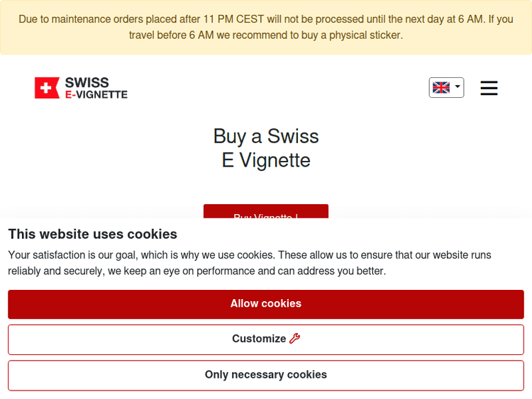
Task: Click the "This website uses cookies" title
Action: pos(92,234)
